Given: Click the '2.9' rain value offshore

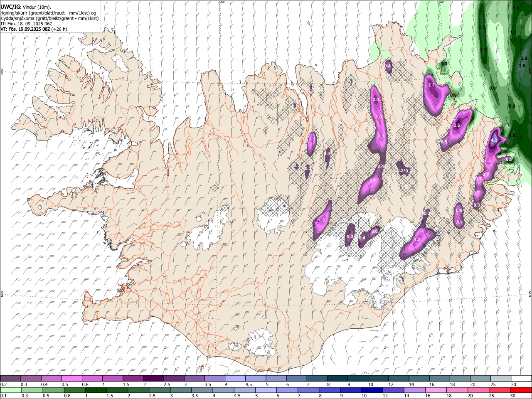Looking at the screenshot, I should pyautogui.click(x=524, y=59).
